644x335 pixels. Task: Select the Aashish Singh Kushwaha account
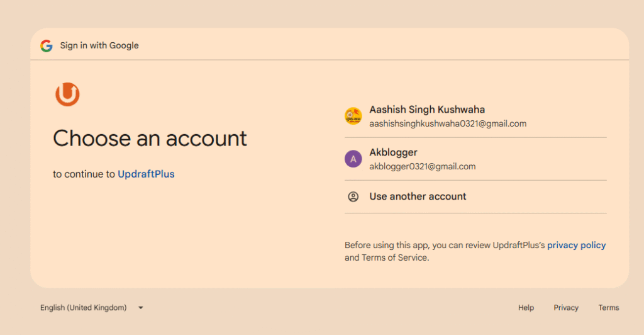[x=475, y=116]
